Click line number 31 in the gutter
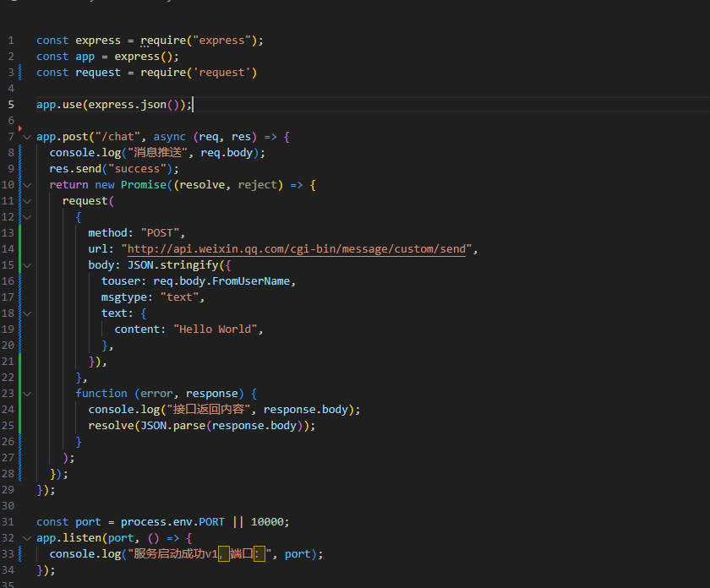The width and height of the screenshot is (710, 588). pyautogui.click(x=8, y=522)
